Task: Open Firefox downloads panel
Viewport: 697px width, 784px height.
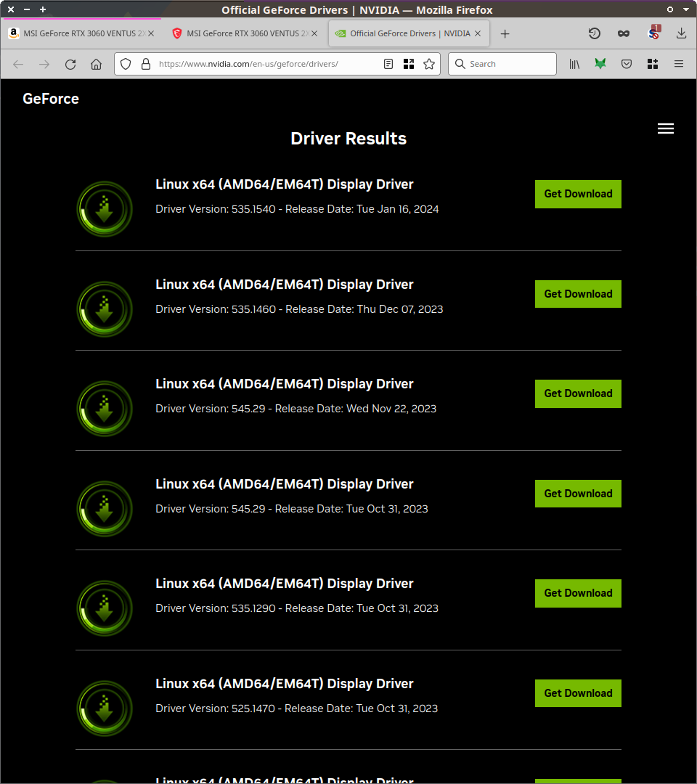Action: tap(681, 33)
